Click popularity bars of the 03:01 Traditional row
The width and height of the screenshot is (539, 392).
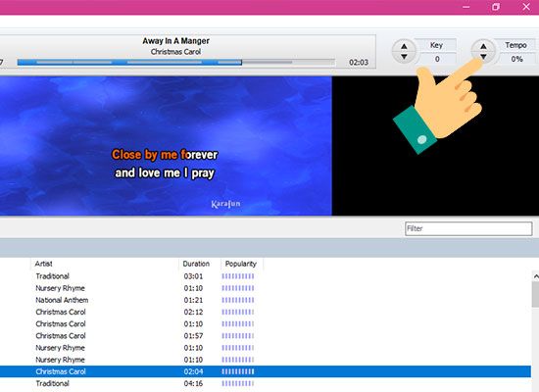(x=238, y=276)
